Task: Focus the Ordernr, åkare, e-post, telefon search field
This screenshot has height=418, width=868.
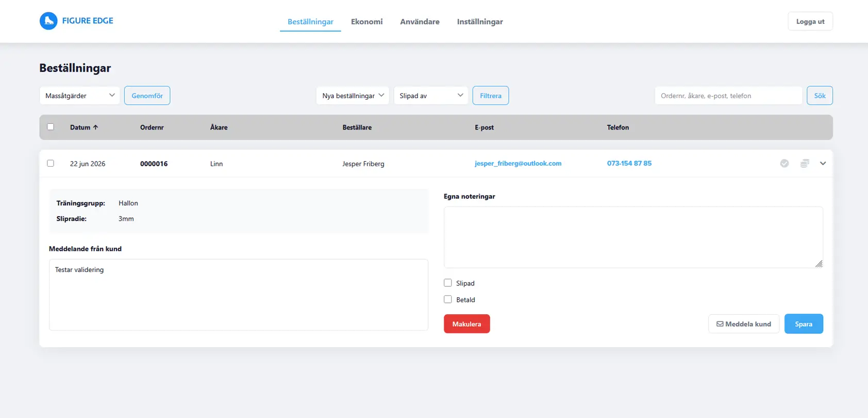Action: coord(729,95)
